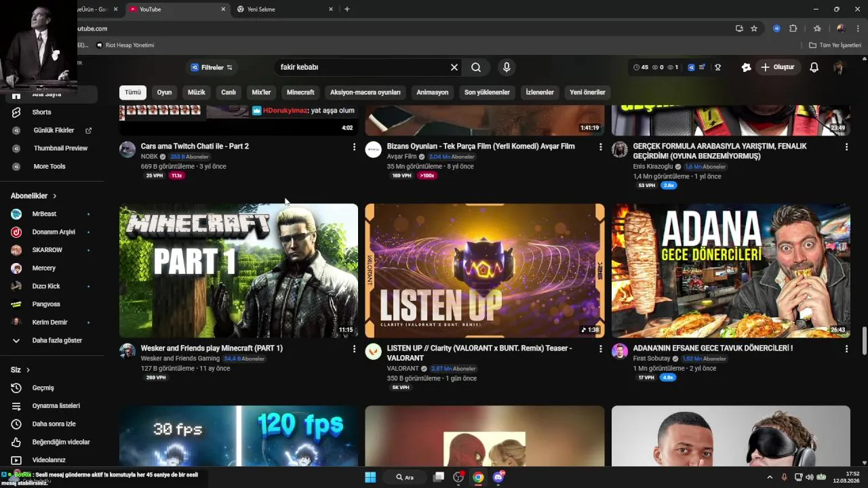The image size is (868, 488).
Task: Show hidden system tray icons
Action: tap(770, 477)
